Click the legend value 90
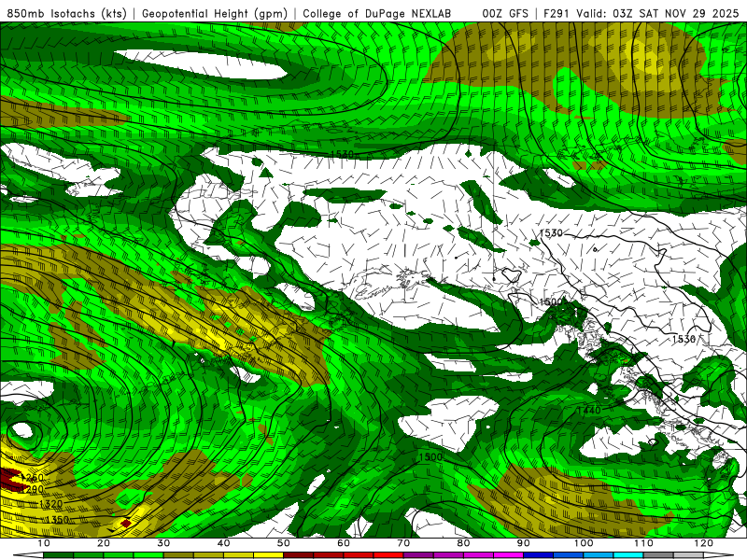Image resolution: width=747 pixels, height=560 pixels. pyautogui.click(x=524, y=543)
